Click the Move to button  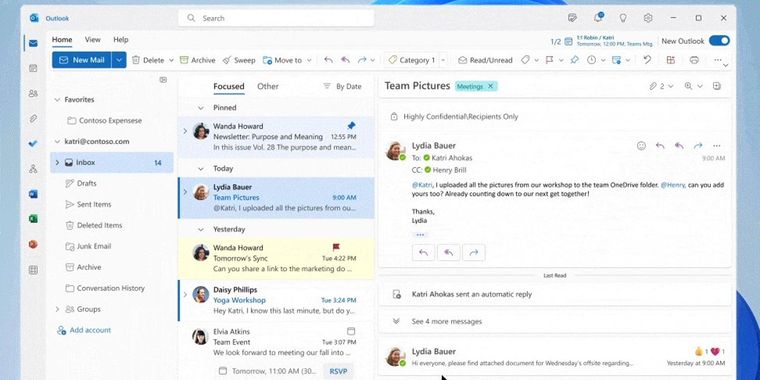click(x=282, y=60)
